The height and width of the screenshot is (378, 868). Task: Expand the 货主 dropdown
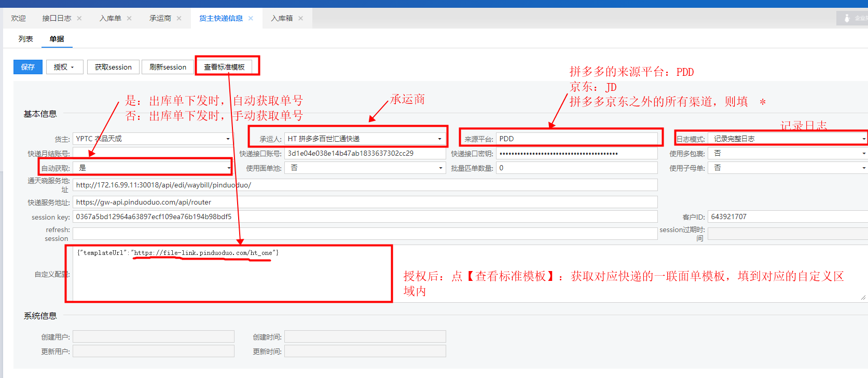click(228, 139)
